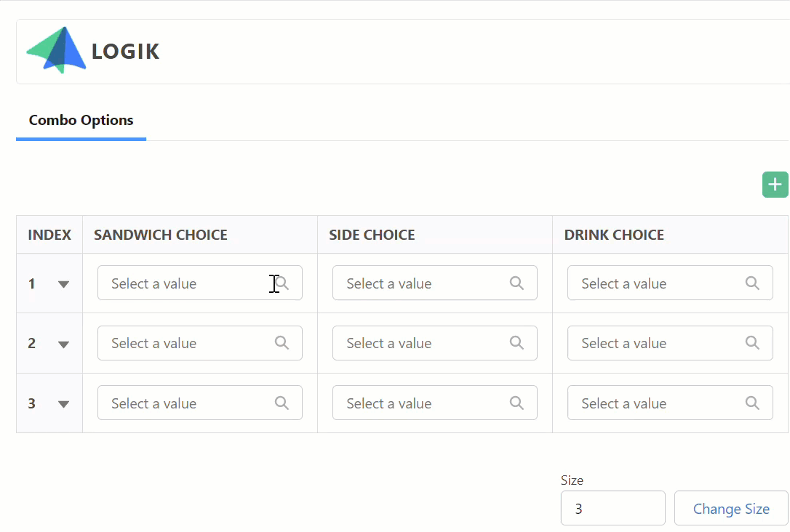
Task: Open row 1 Side Choice value field
Action: click(x=435, y=283)
